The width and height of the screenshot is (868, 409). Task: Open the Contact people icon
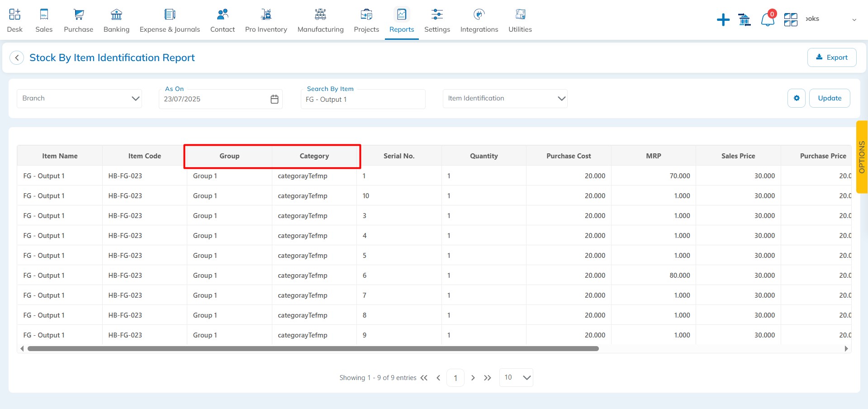(223, 14)
